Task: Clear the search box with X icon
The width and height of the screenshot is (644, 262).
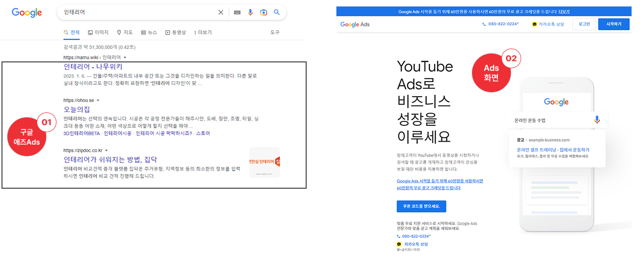Action: pos(221,12)
